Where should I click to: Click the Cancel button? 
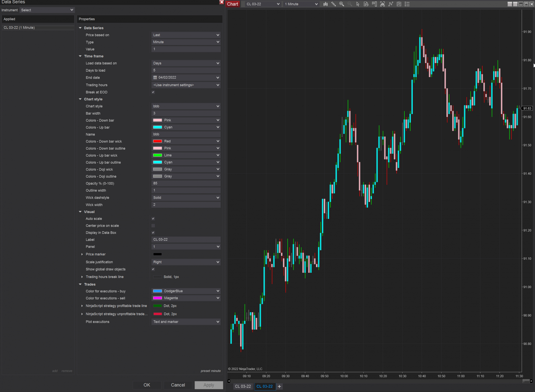(x=178, y=385)
